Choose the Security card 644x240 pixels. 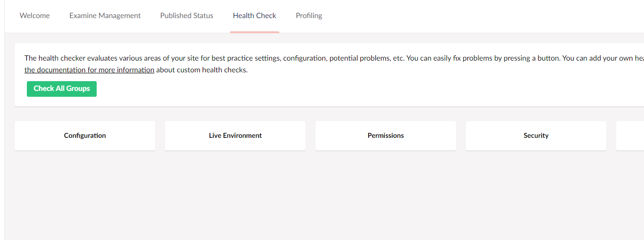point(536,136)
